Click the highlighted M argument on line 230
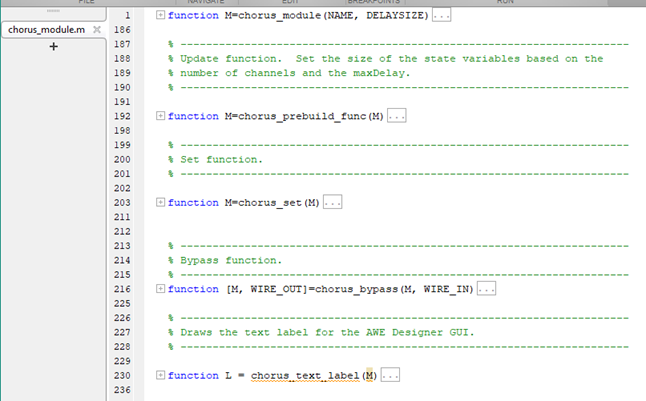Screen dimensions: 646x401 tap(369, 375)
